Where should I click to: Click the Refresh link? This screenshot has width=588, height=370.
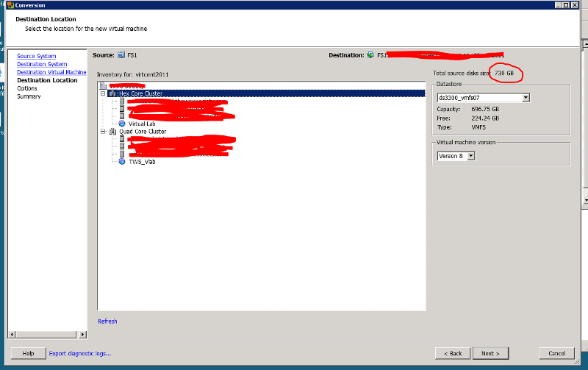[107, 321]
